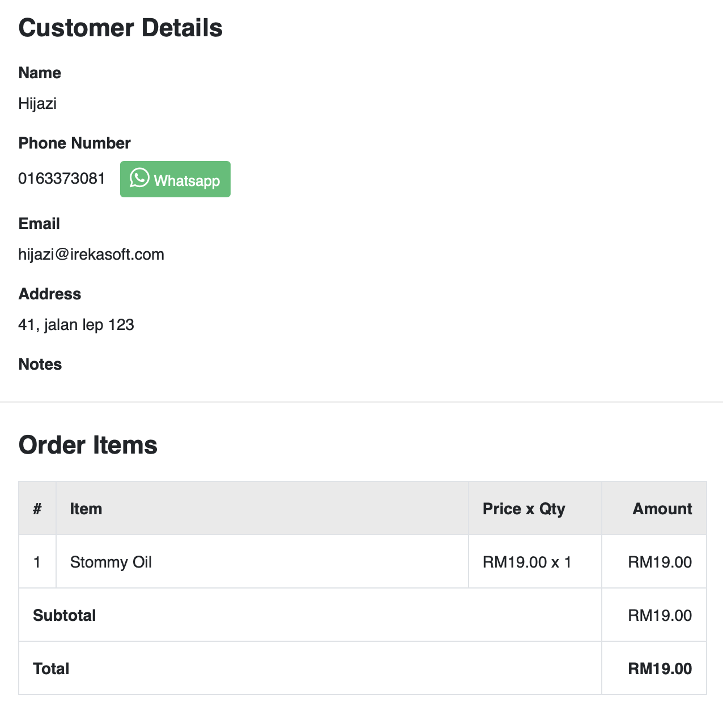Viewport: 723px width, 728px height.
Task: Click the Price x Qty column header
Action: point(524,509)
